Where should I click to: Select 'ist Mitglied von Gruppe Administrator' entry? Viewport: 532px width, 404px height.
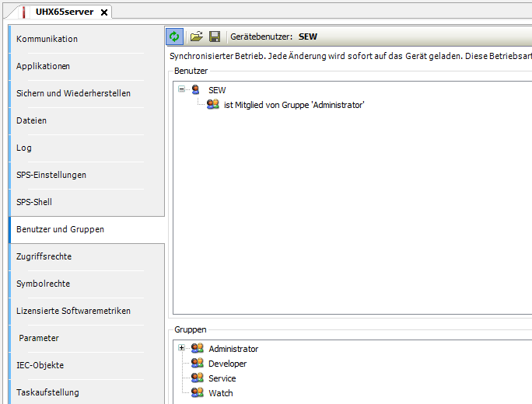point(293,105)
